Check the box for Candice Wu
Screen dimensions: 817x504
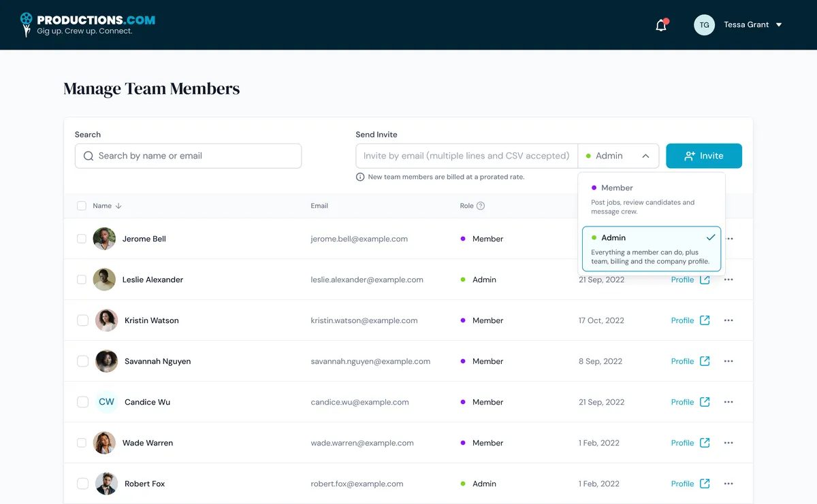point(82,402)
